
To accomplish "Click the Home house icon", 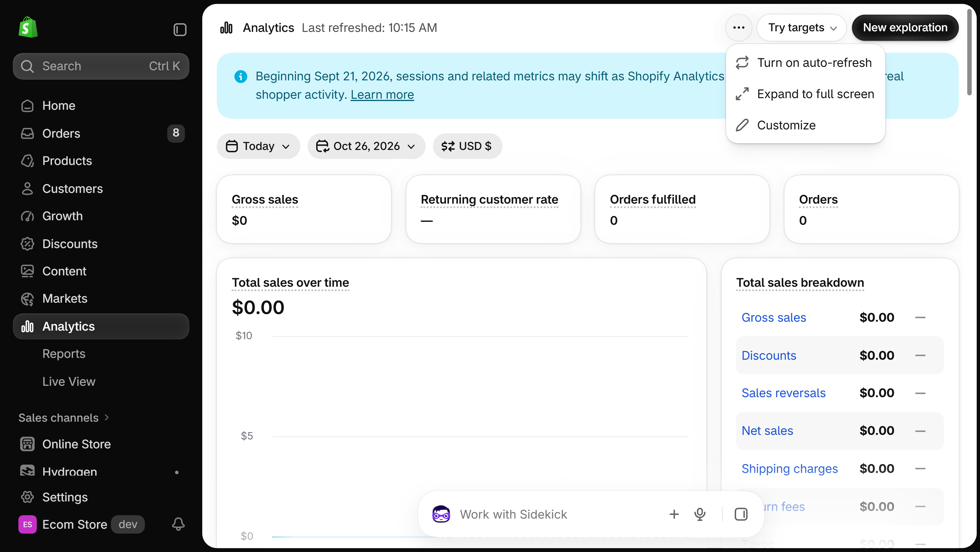I will tap(27, 105).
